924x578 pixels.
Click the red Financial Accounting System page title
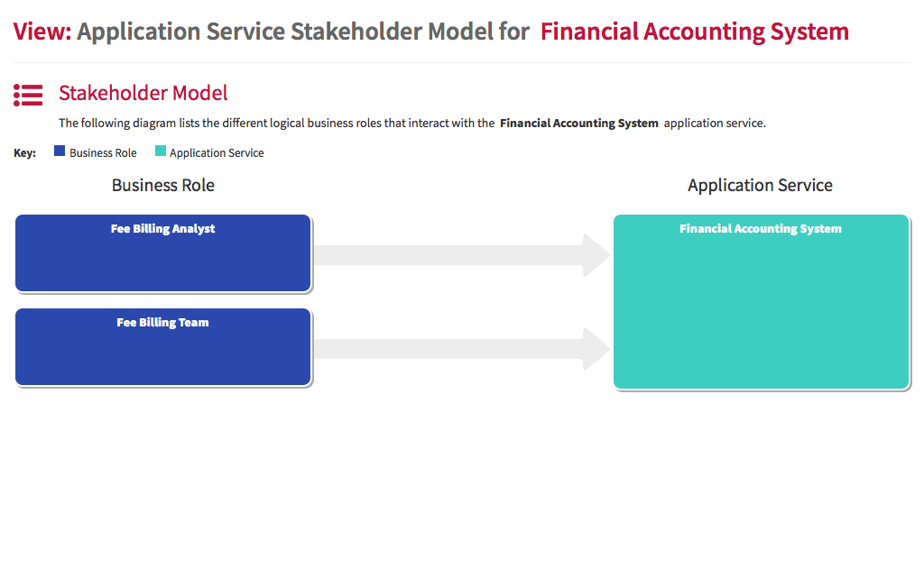pos(695,32)
